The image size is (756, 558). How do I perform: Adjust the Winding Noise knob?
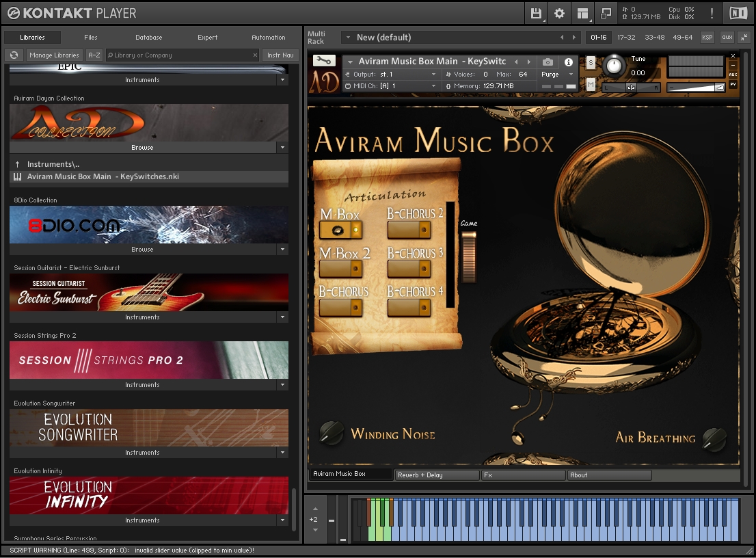tap(332, 433)
